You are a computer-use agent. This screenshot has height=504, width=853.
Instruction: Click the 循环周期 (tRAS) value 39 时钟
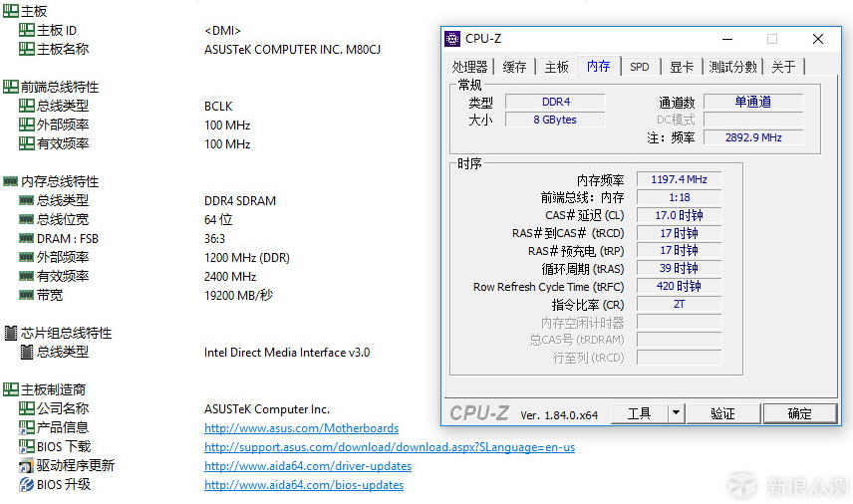click(679, 269)
